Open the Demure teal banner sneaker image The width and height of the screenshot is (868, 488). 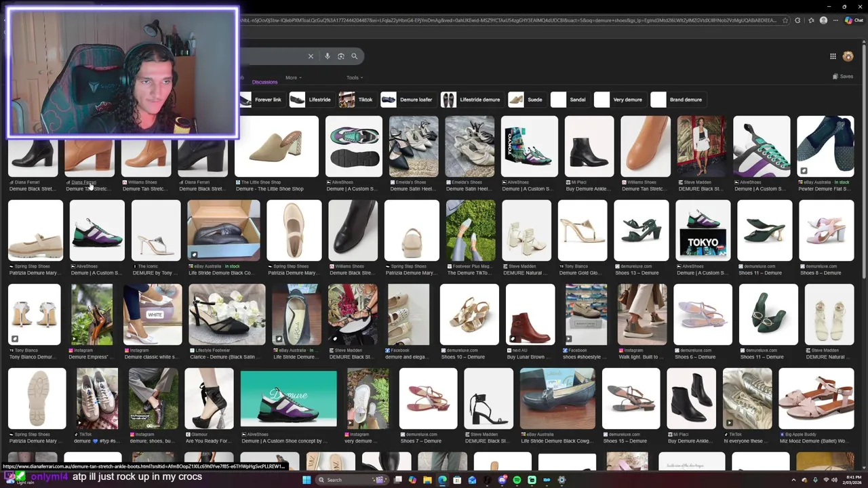(x=289, y=399)
